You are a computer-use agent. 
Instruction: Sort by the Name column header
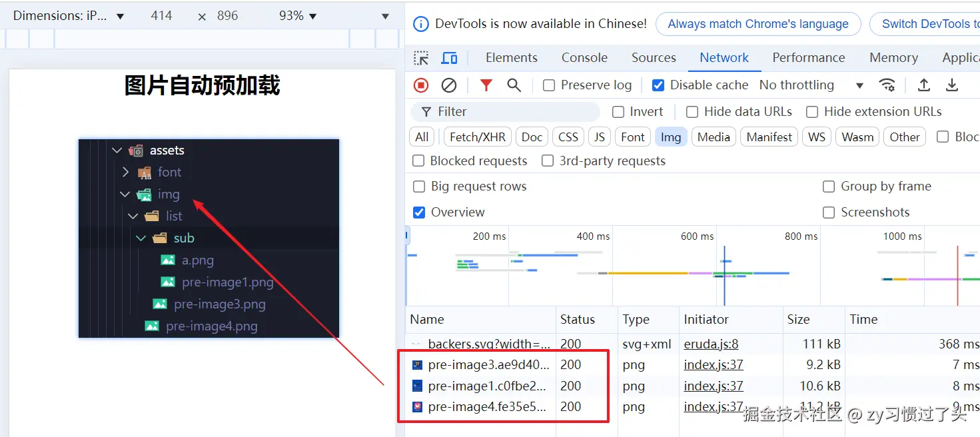click(480, 320)
